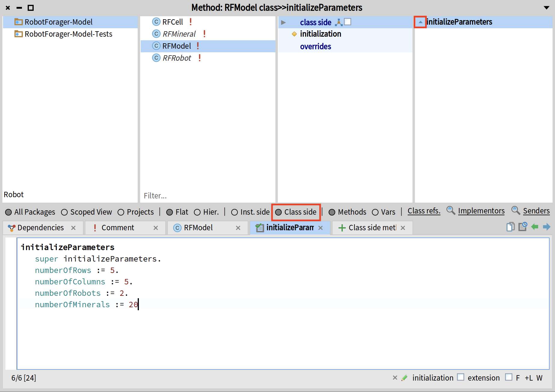Click the class Filter... input field
The width and height of the screenshot is (555, 392).
point(207,196)
